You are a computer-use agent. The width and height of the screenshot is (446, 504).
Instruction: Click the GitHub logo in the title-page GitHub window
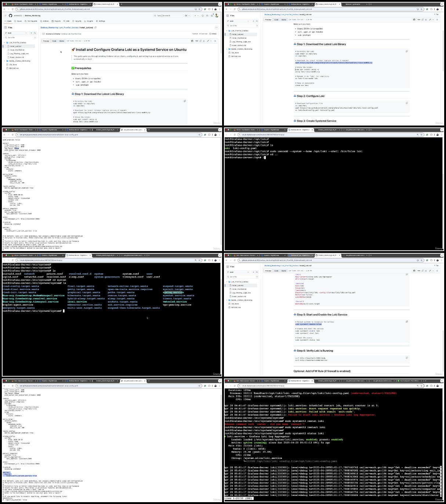[x=10, y=15]
